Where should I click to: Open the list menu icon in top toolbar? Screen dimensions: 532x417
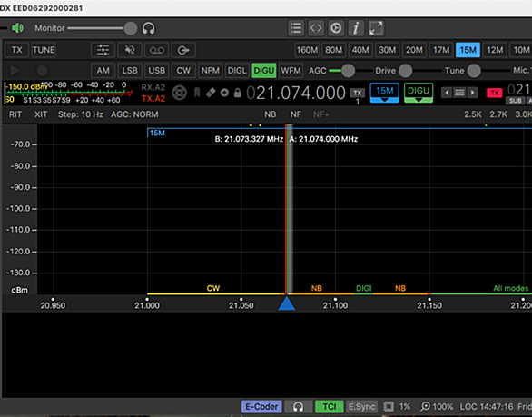(296, 28)
